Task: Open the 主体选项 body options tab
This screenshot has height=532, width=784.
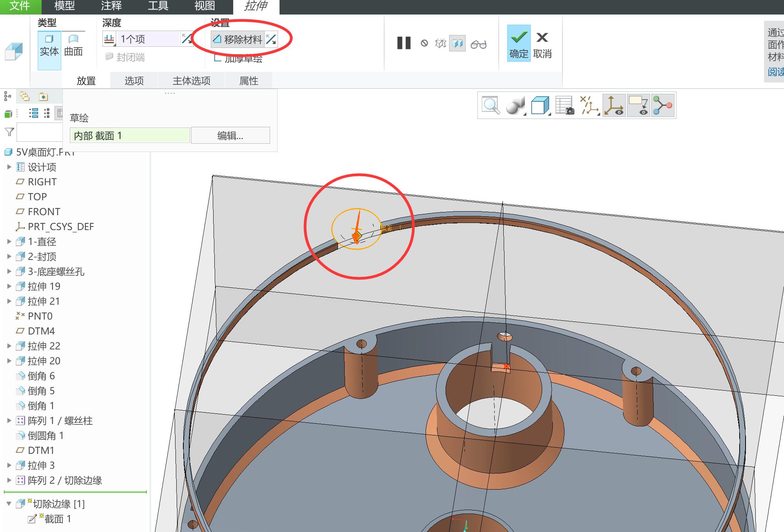Action: tap(192, 80)
